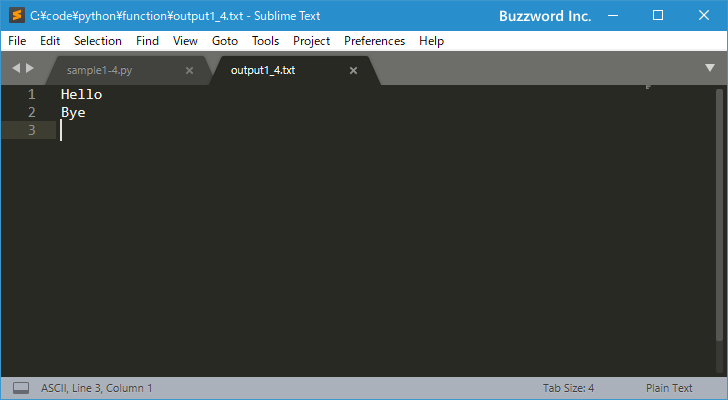The height and width of the screenshot is (400, 728).
Task: Open the Edit menu
Action: pyautogui.click(x=50, y=41)
